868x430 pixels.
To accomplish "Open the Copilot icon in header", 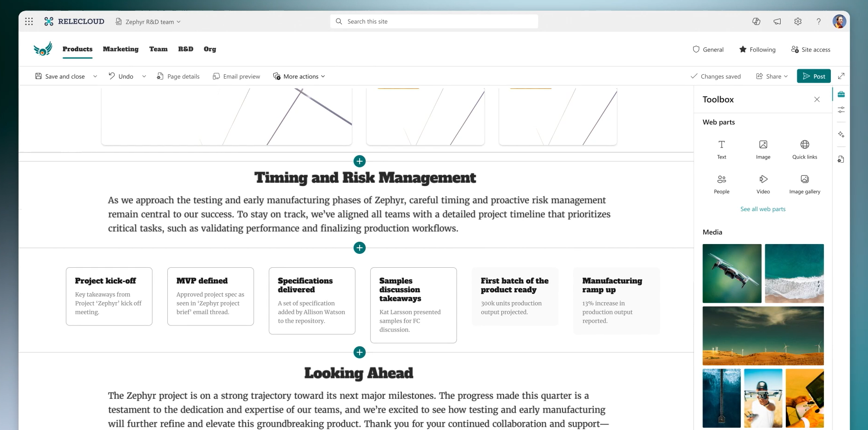I will (756, 21).
